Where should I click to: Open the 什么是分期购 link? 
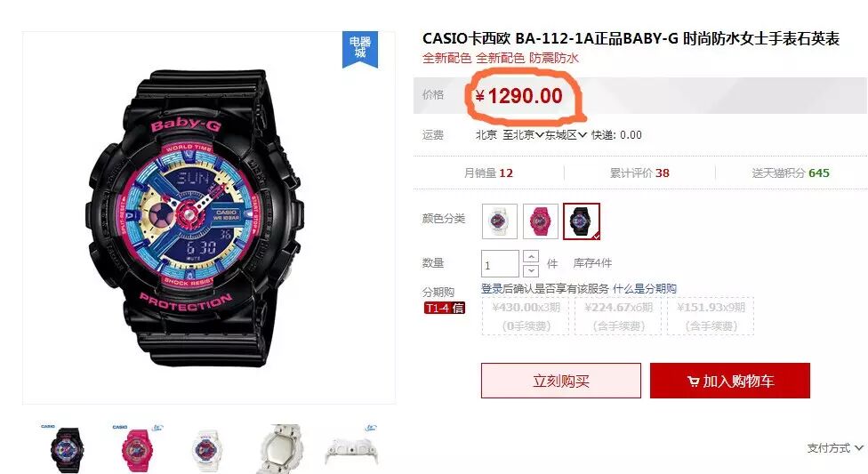645,288
